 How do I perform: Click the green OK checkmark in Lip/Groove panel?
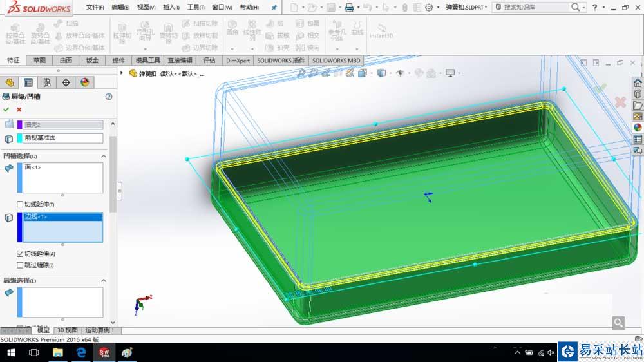tap(6, 110)
